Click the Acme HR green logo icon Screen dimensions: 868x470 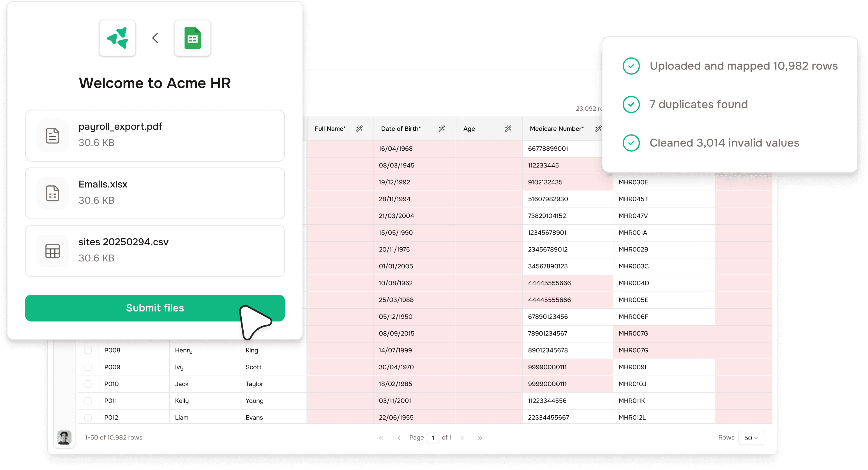[x=117, y=38]
